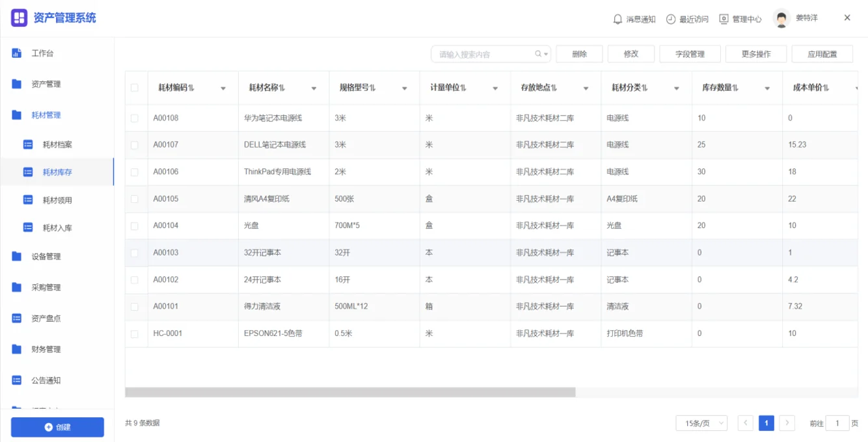Check the row A00108 checkbox
Screen dimensions: 868x442
[x=135, y=118]
